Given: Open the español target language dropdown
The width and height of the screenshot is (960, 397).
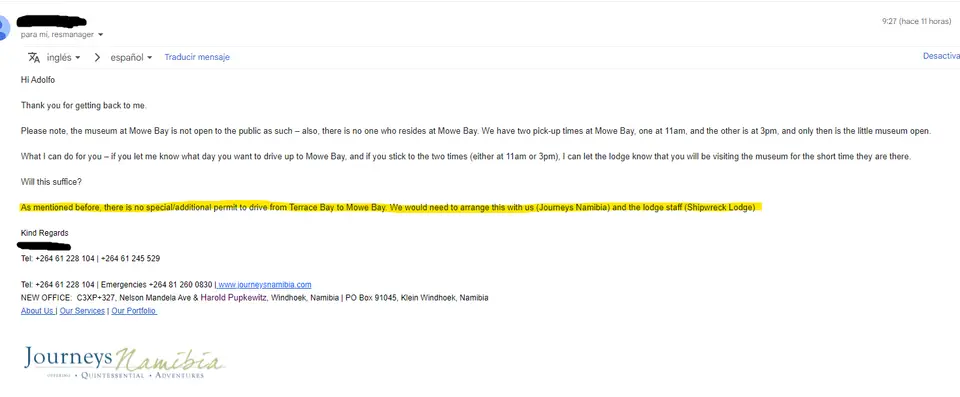Looking at the screenshot, I should pyautogui.click(x=131, y=58).
